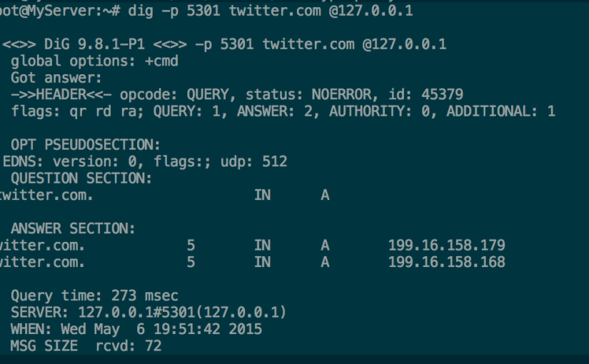Viewport: 589px width, 364px height.
Task: Click the SERVER 127.0.0.1#5301 line
Action: tap(148, 312)
